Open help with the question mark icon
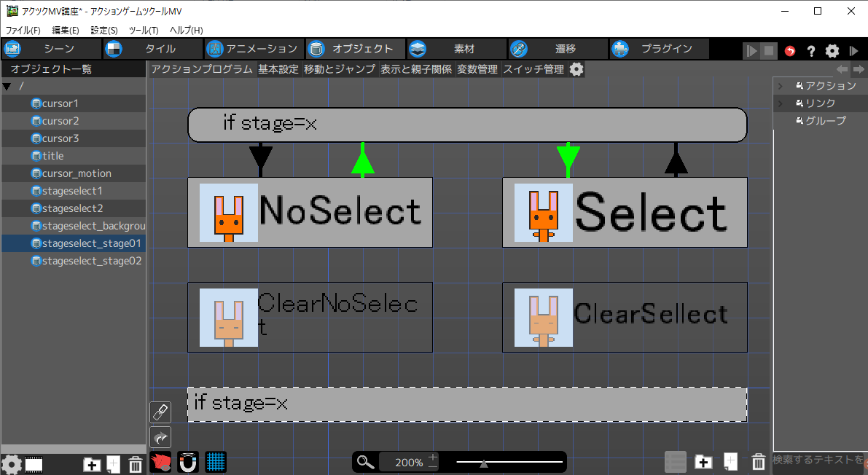Viewport: 868px width, 475px height. point(810,51)
